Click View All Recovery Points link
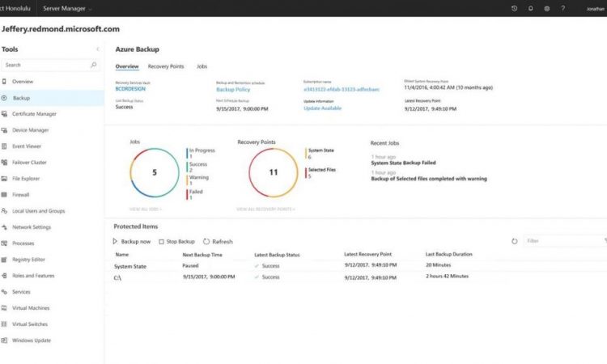Screen dimensions: 607x364 click(x=265, y=210)
